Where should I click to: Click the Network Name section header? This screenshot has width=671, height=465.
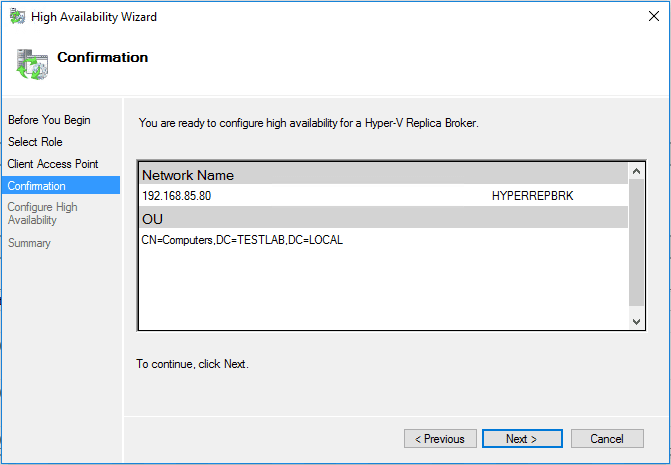188,175
